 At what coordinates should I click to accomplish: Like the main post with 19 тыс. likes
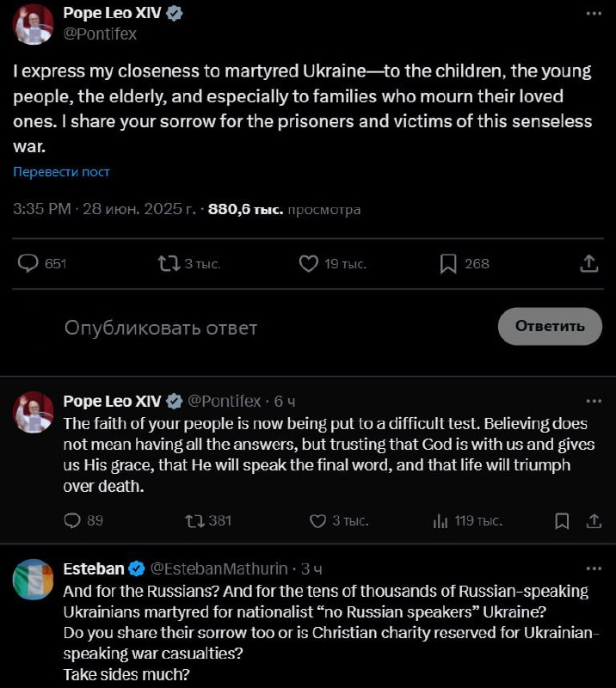pyautogui.click(x=309, y=264)
